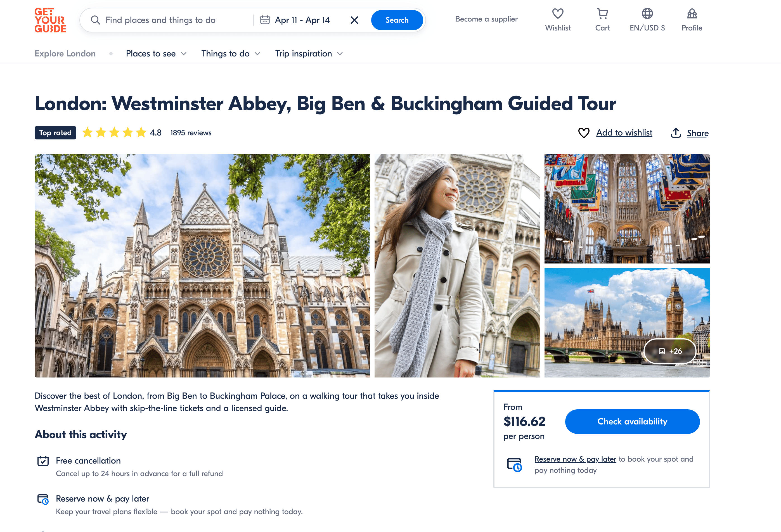Click the globe language and currency icon
Screen dimensions: 781x532
click(x=647, y=14)
